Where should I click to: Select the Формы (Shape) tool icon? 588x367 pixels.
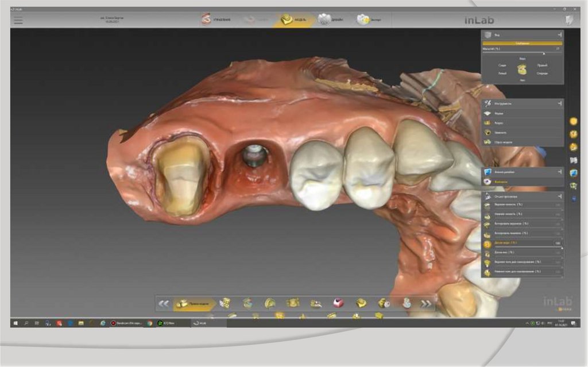click(488, 114)
